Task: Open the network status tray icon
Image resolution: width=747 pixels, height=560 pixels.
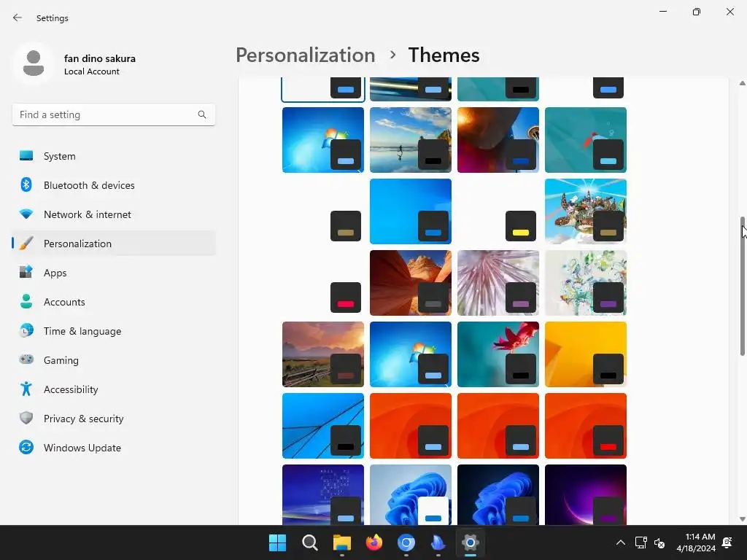Action: [640, 542]
